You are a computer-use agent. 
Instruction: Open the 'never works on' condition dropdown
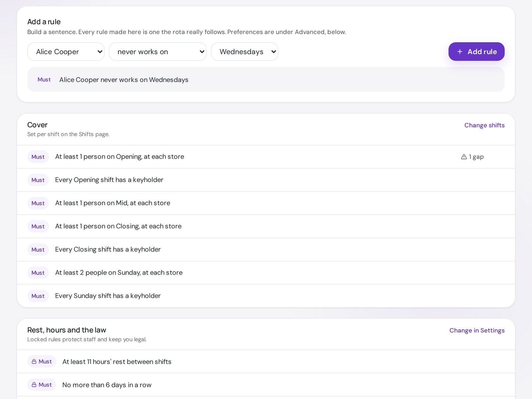click(x=158, y=52)
